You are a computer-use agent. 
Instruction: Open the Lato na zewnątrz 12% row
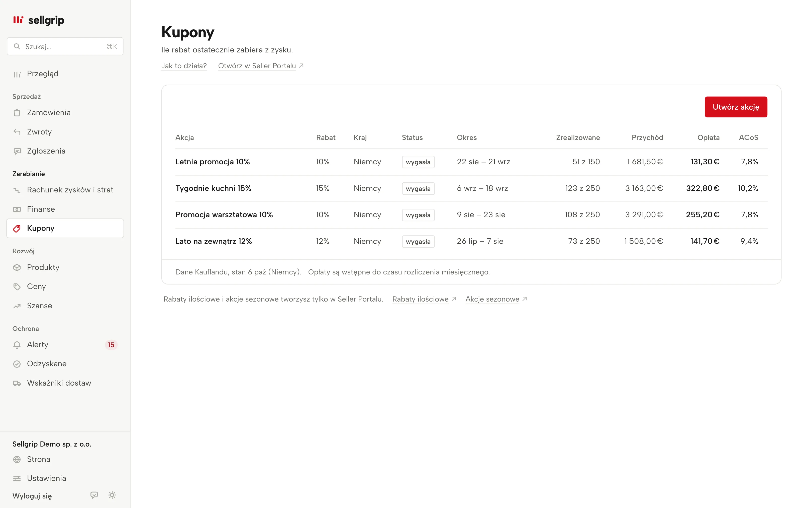[471, 242]
